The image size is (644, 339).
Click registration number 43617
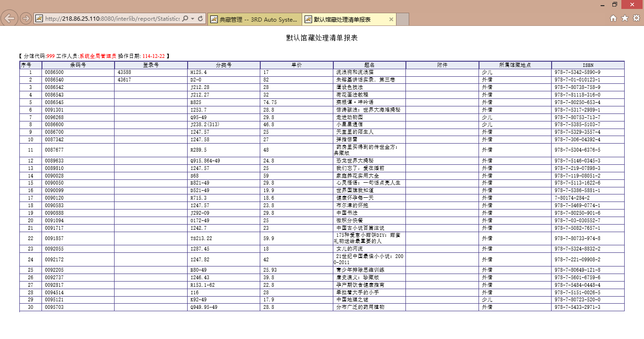coord(124,80)
